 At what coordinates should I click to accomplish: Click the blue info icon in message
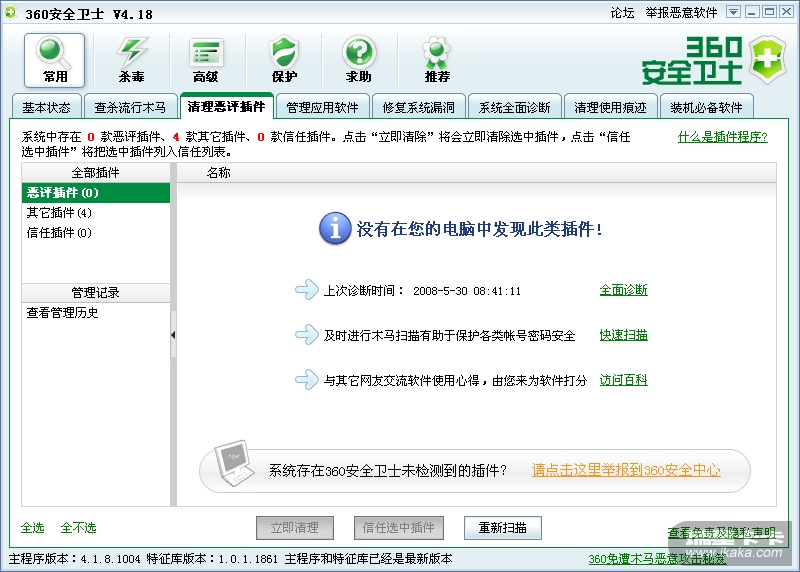(335, 228)
